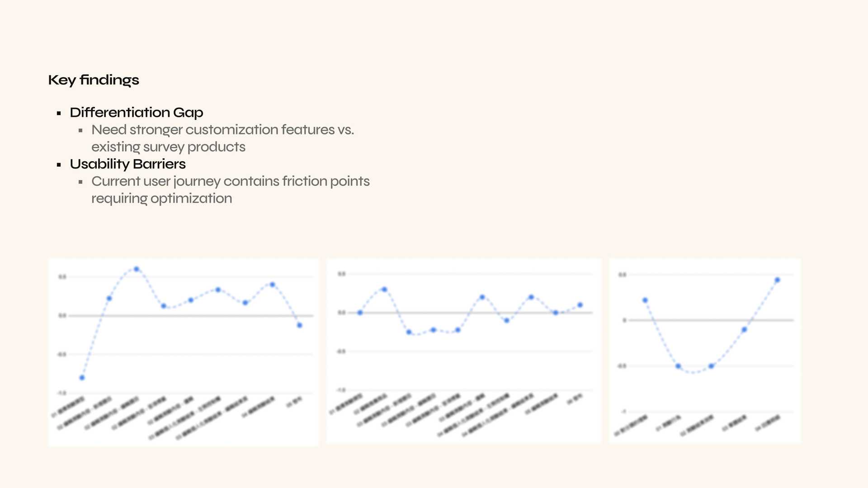Click the first data point in right chart

645,300
